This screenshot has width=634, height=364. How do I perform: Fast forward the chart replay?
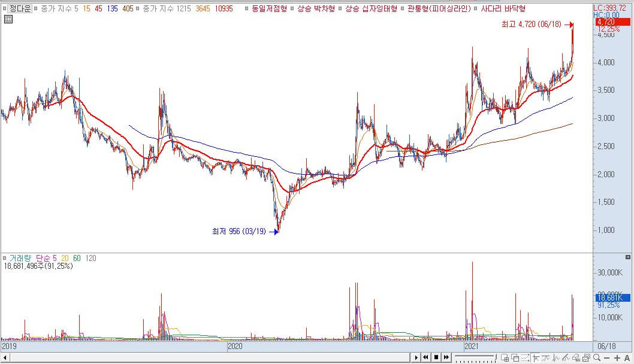click(446, 357)
